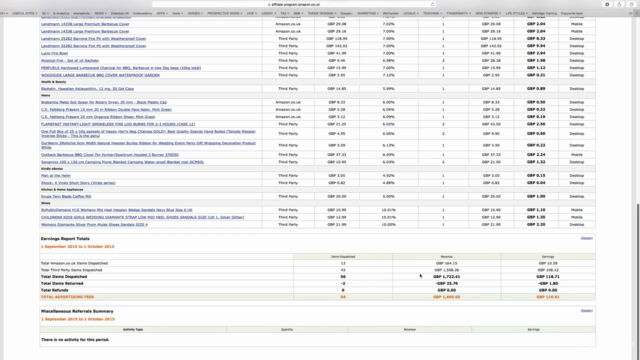Open the Codecademy bookmark
Image resolution: width=640 pixels, height=360 pixels.
[x=142, y=13]
